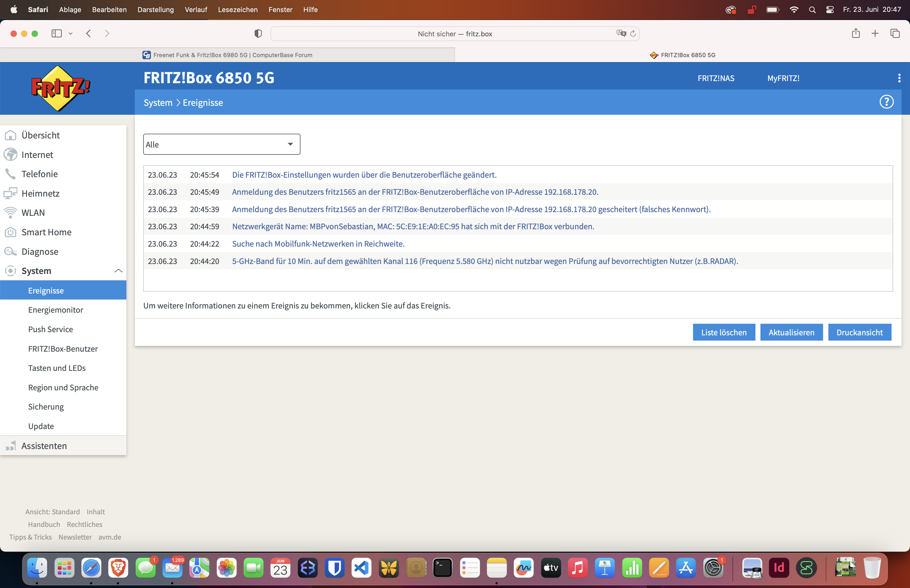Screen dimensions: 910x588
Task: Open the Alle event filter dropdown
Action: pyautogui.click(x=221, y=144)
